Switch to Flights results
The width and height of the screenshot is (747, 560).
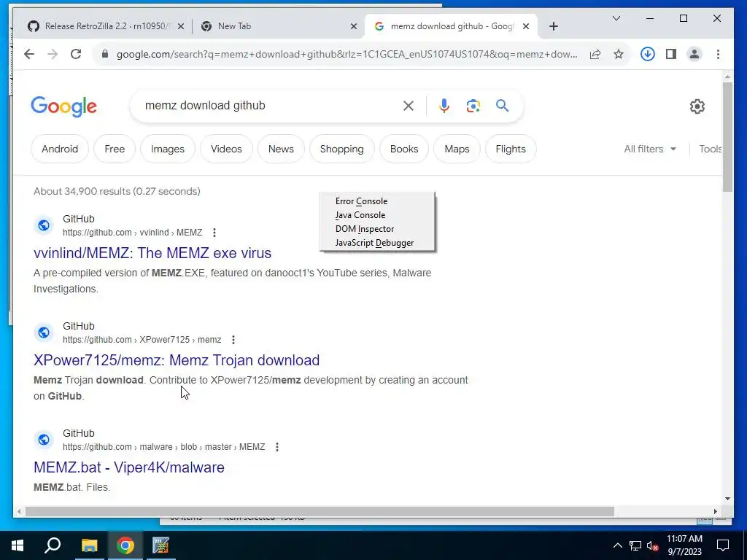pyautogui.click(x=511, y=149)
